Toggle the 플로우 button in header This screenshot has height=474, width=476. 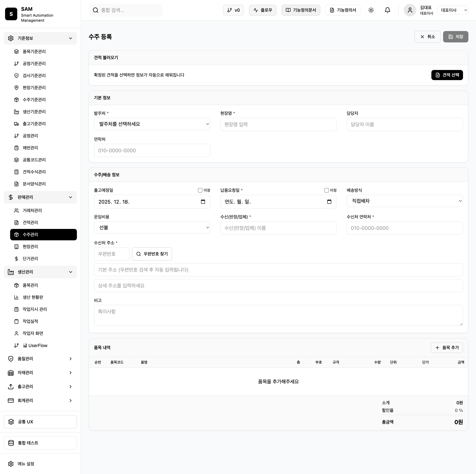coord(262,10)
